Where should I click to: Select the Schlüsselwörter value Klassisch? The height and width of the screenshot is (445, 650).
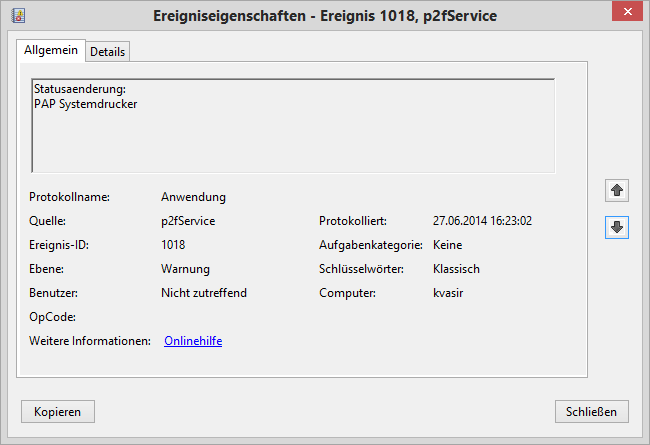point(456,269)
